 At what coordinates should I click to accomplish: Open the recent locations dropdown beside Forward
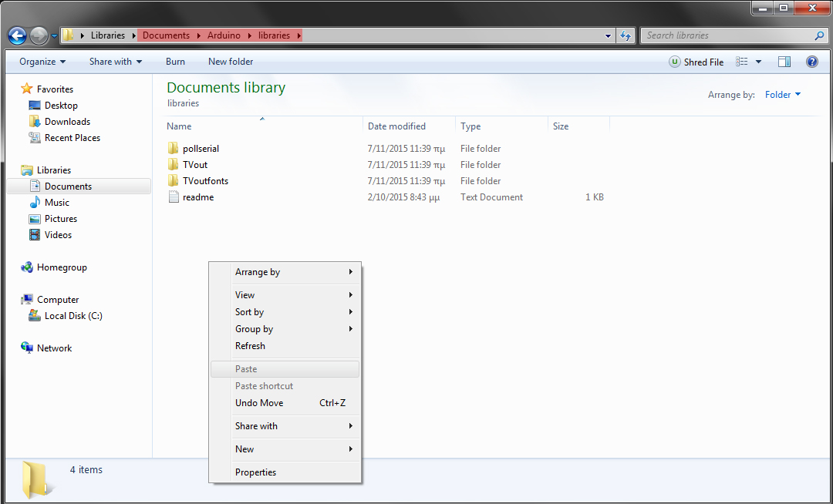coord(54,36)
